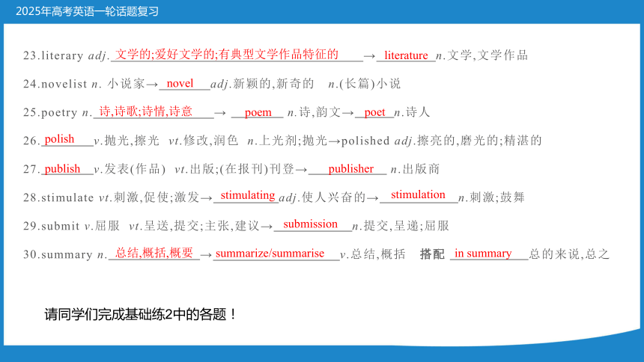
Task: Click the definition 'n.文学,文学作品'
Action: 482,55
